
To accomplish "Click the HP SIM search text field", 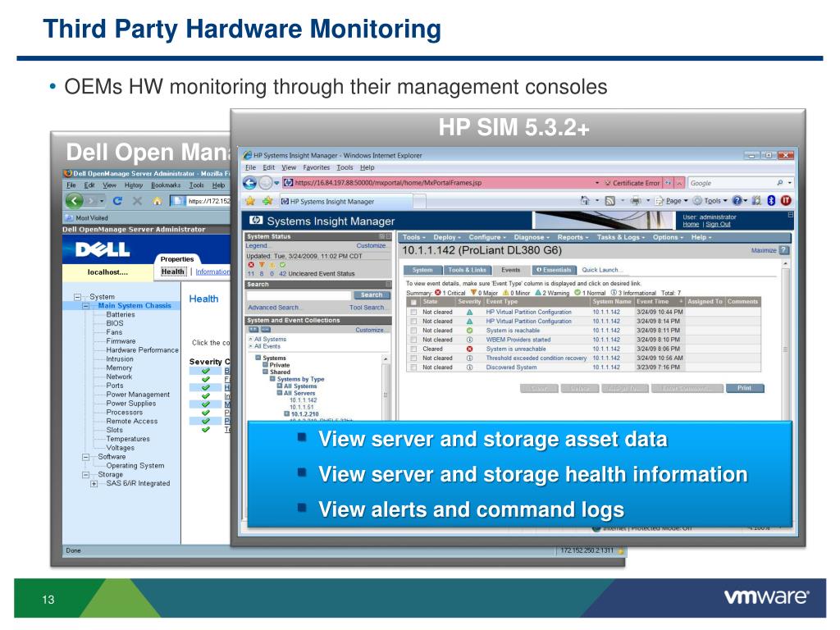I will click(299, 295).
